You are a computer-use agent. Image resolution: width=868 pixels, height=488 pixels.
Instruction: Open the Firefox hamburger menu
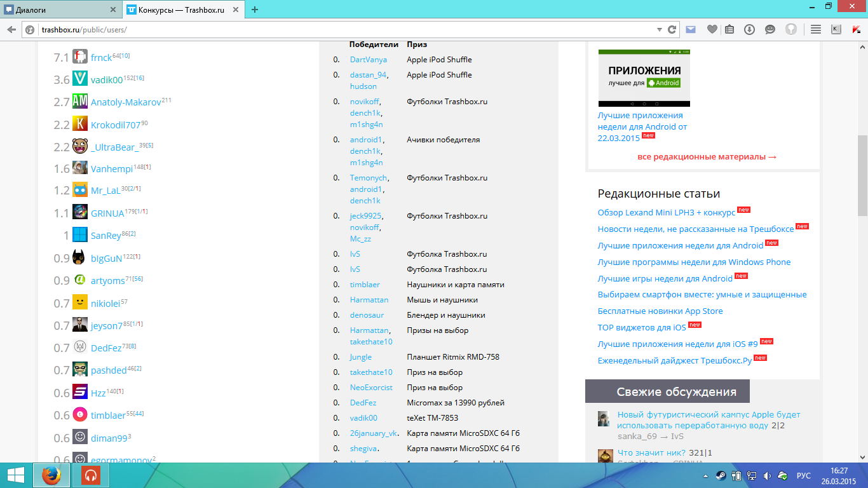(817, 29)
